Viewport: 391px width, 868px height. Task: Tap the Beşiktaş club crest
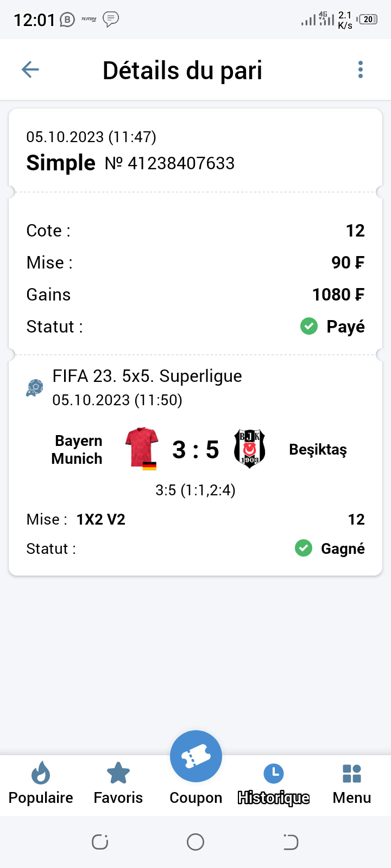pyautogui.click(x=249, y=449)
